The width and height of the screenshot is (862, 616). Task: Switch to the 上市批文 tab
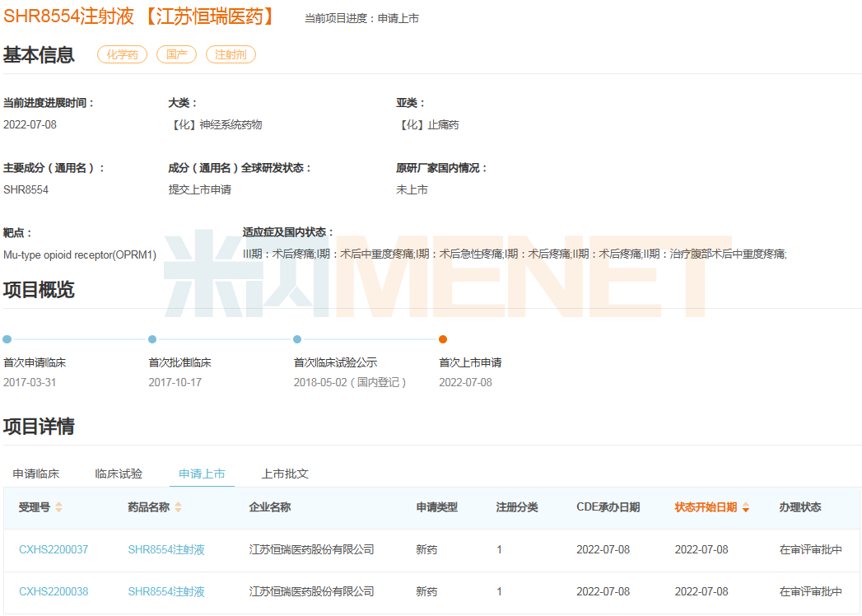(x=285, y=474)
